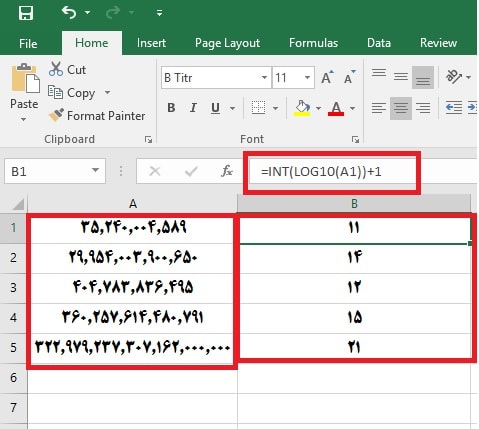
Task: Click the Increase Font Size icon
Action: coord(327,77)
